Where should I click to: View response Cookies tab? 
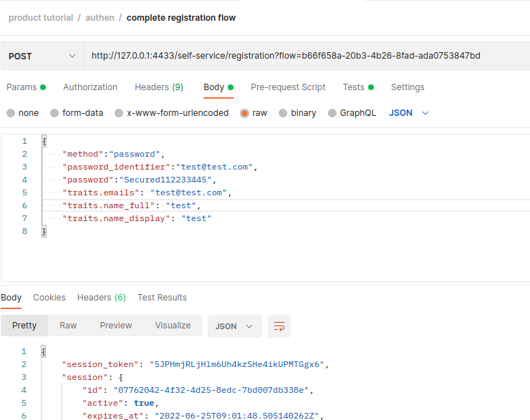pos(49,298)
